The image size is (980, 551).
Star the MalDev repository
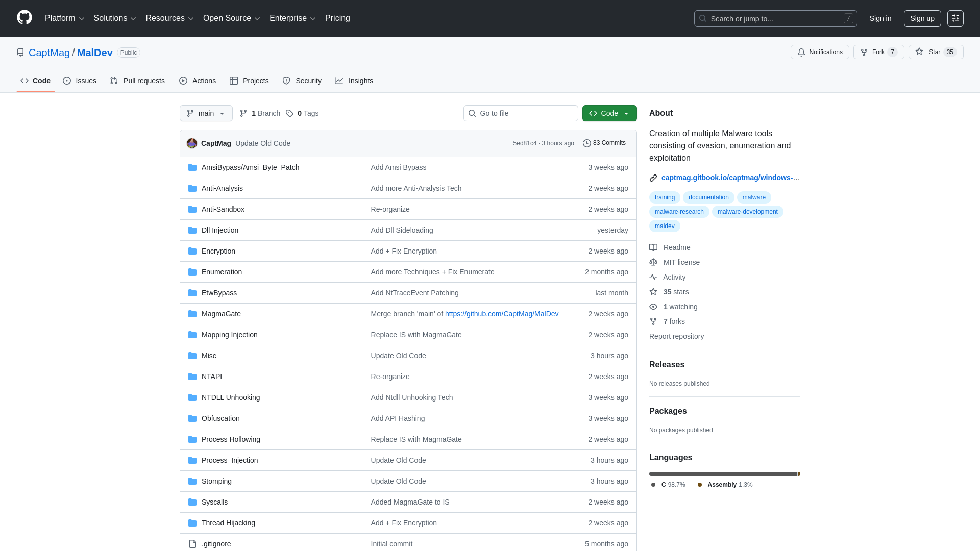coord(928,52)
